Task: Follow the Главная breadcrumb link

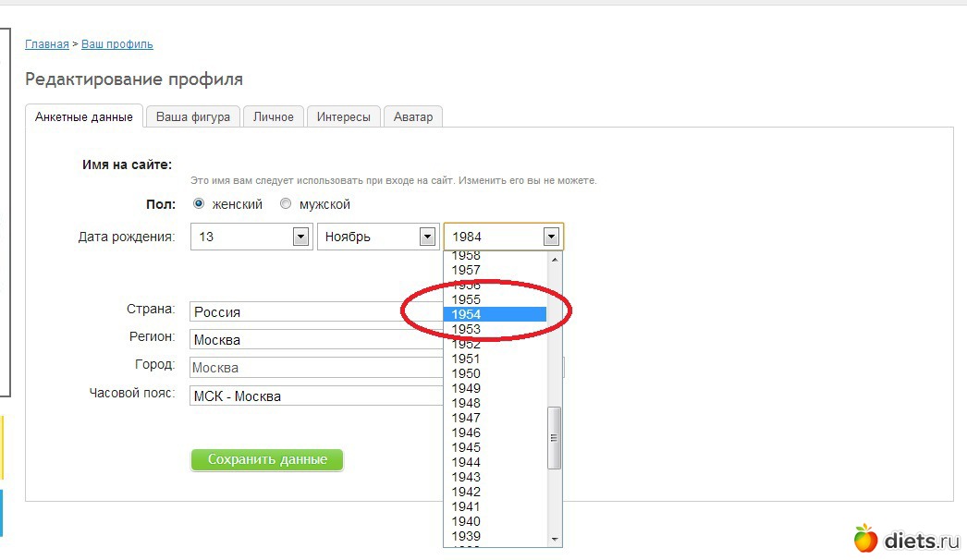Action: tap(47, 44)
